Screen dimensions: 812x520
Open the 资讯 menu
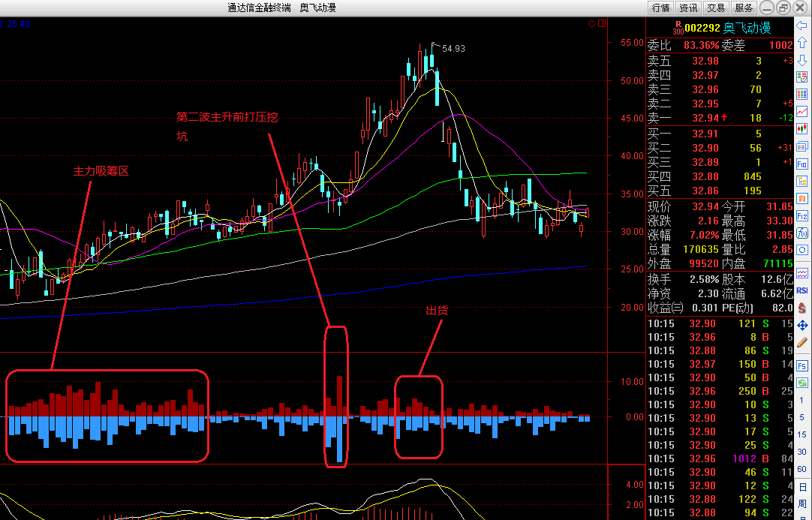point(688,8)
